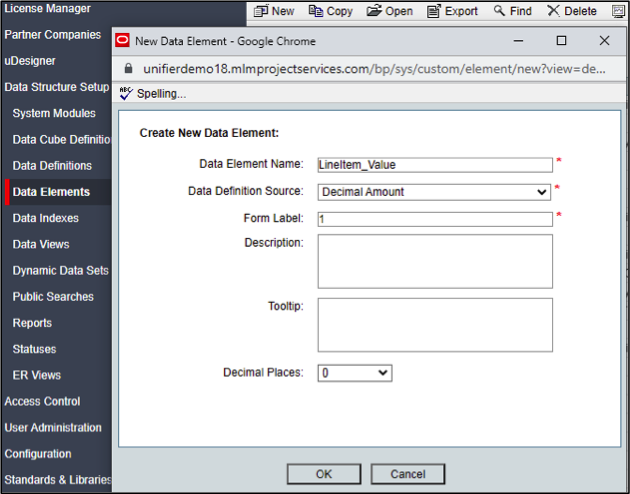630x494 pixels.
Task: Open Configuration in sidebar
Action: click(38, 454)
